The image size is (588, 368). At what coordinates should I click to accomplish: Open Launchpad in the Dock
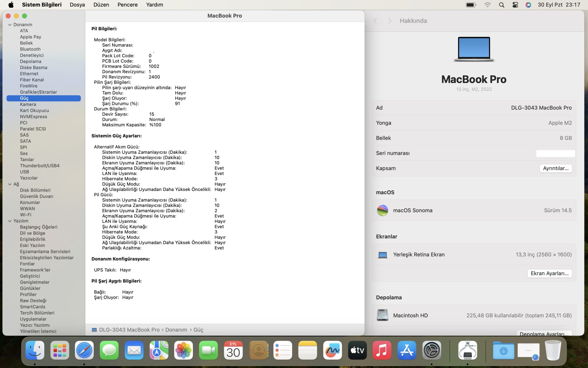[x=60, y=350]
